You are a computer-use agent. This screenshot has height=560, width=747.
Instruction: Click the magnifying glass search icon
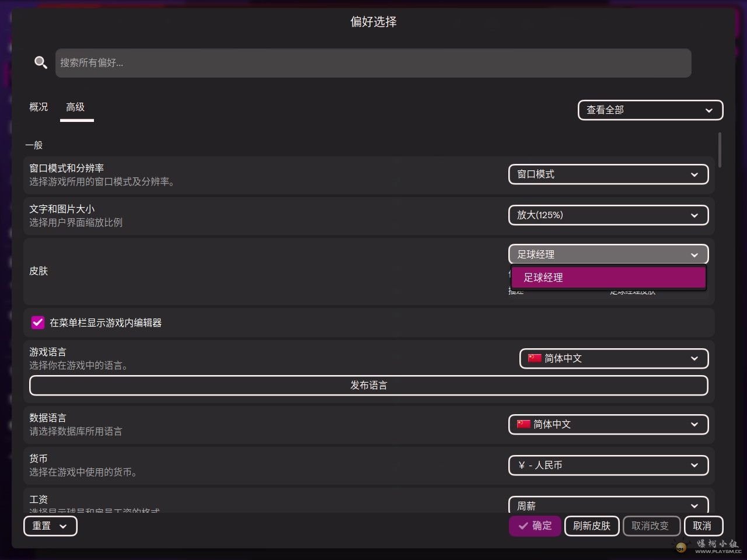40,62
